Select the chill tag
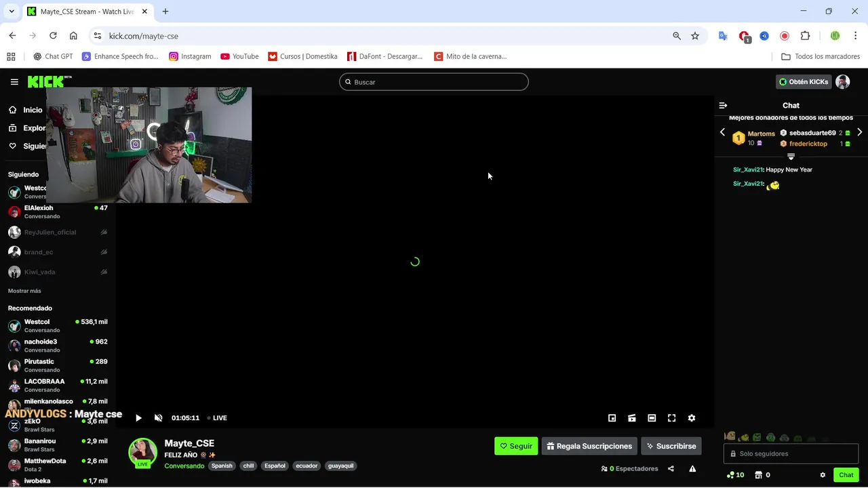The image size is (868, 488). click(x=248, y=466)
